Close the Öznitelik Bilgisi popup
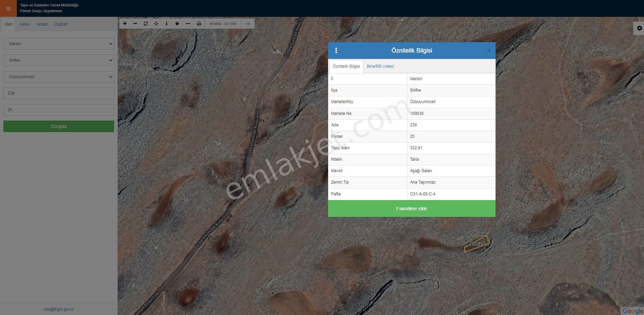 point(489,51)
